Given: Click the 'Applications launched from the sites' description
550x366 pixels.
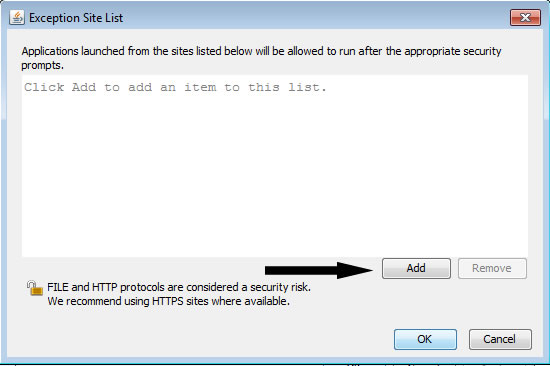Looking at the screenshot, I should coord(261,58).
